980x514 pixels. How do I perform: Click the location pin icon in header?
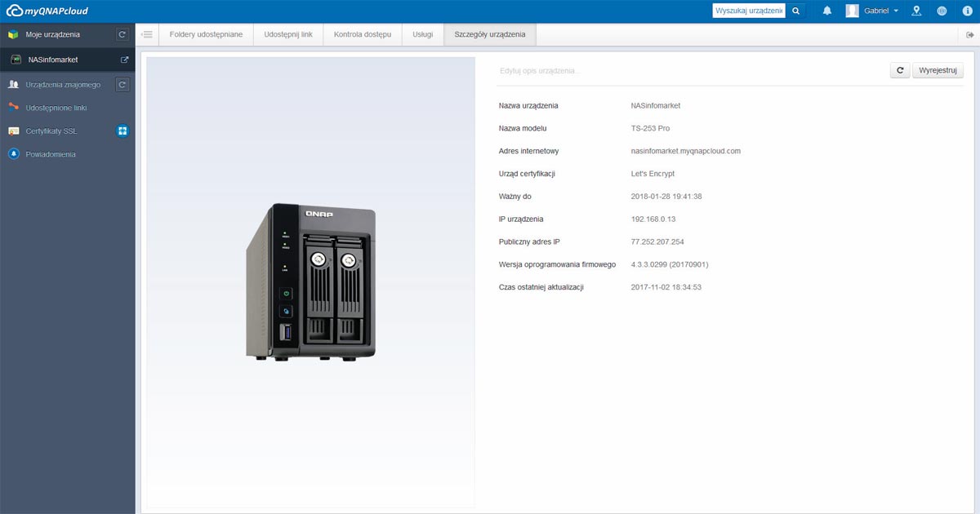coord(917,11)
